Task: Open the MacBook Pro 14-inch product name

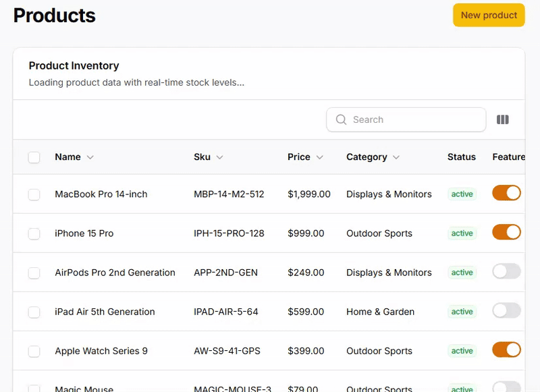Action: (x=101, y=194)
